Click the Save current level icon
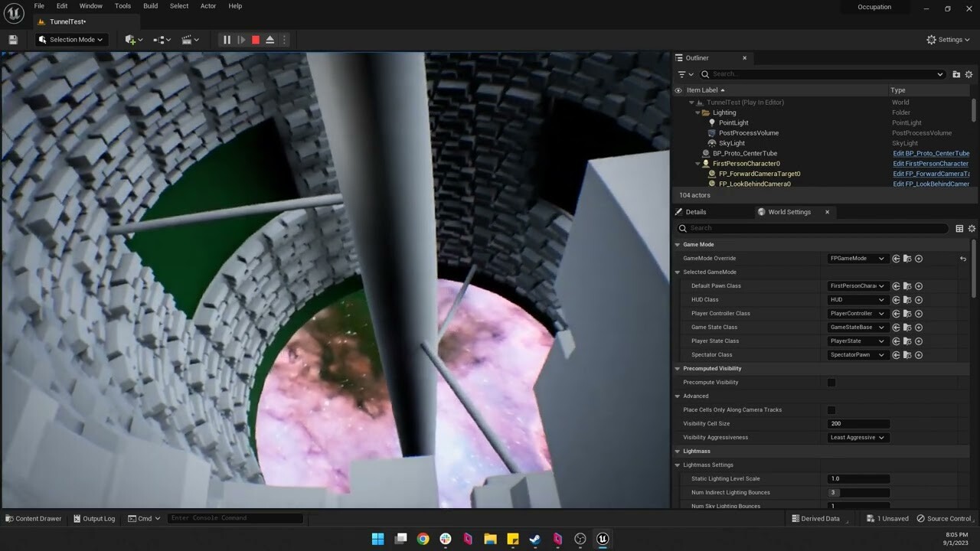 point(12,39)
